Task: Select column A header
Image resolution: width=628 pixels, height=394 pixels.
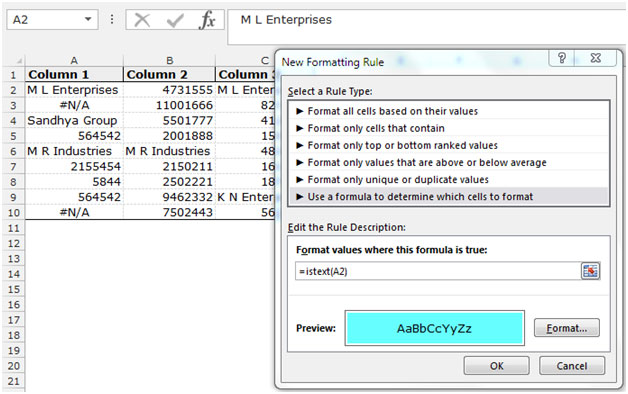Action: [x=74, y=60]
